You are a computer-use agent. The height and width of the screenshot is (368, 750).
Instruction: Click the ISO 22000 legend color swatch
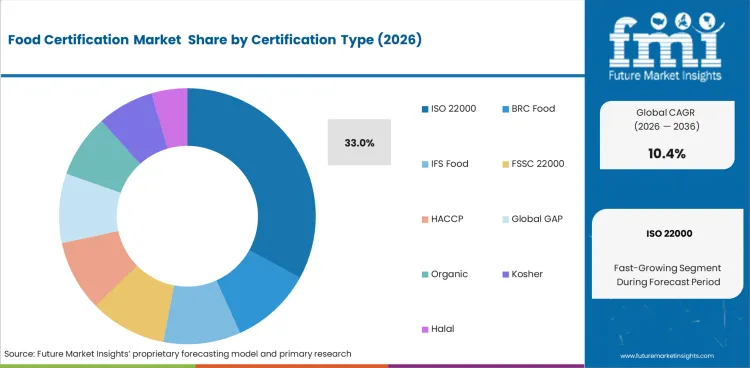coord(425,109)
